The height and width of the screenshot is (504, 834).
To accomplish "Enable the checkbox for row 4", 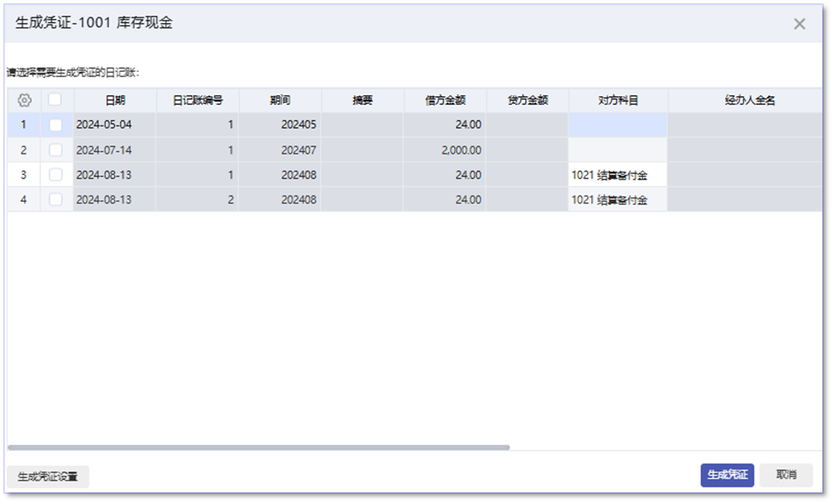I will click(56, 200).
